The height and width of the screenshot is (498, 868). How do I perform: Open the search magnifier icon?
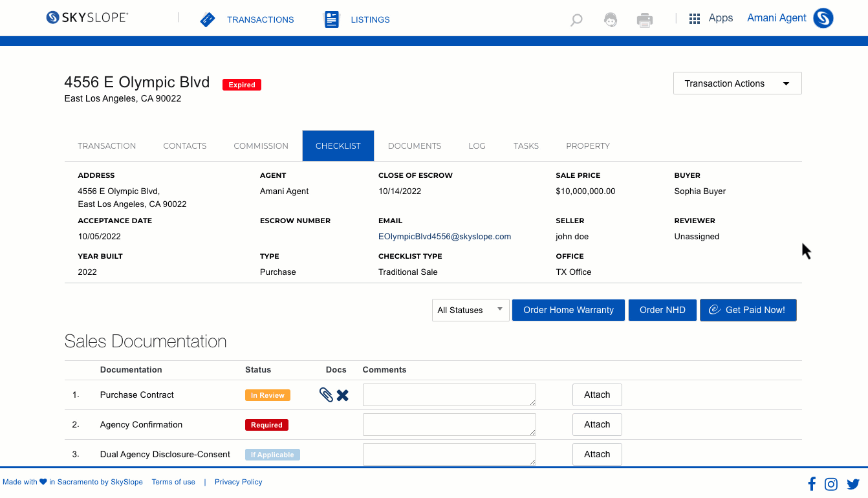[x=576, y=20]
